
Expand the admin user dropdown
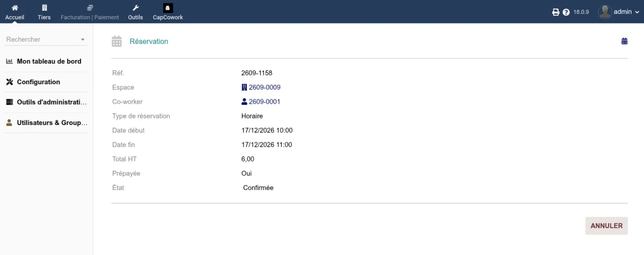[637, 12]
